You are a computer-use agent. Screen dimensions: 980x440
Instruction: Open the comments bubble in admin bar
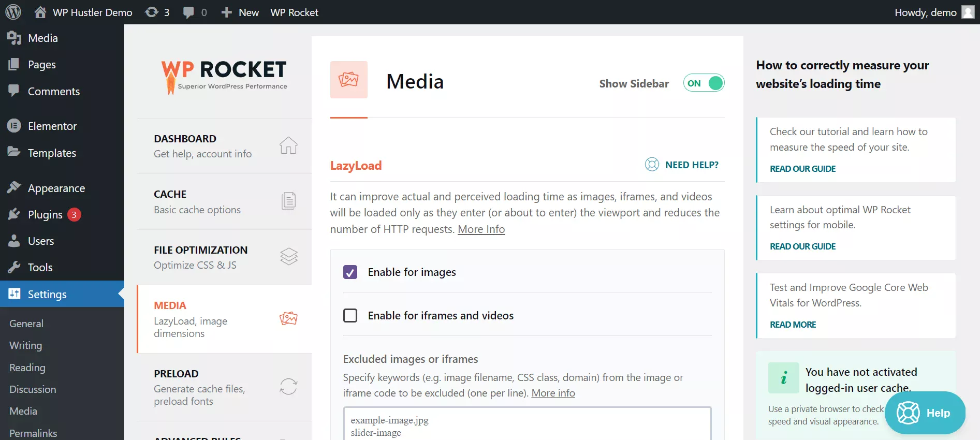tap(188, 12)
